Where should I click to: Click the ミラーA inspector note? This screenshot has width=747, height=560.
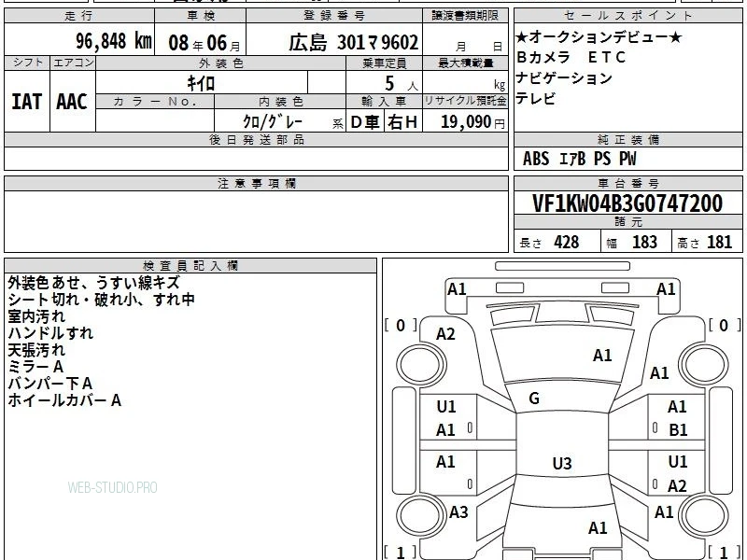35,367
